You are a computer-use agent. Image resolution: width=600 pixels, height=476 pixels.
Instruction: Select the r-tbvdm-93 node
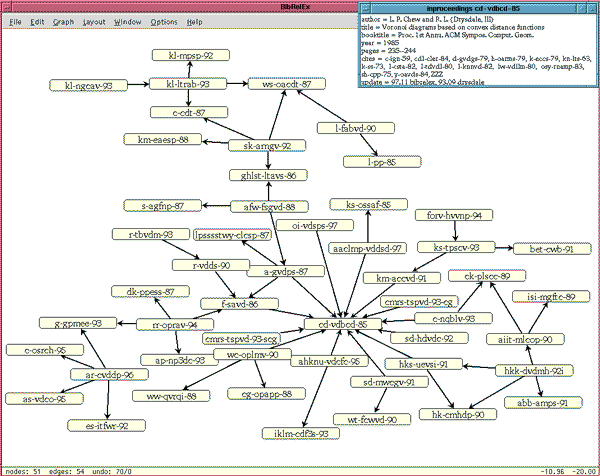tap(151, 234)
